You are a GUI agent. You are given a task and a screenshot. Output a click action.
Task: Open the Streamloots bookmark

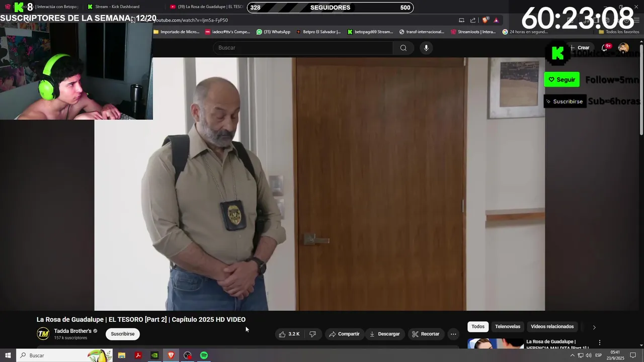(x=473, y=32)
